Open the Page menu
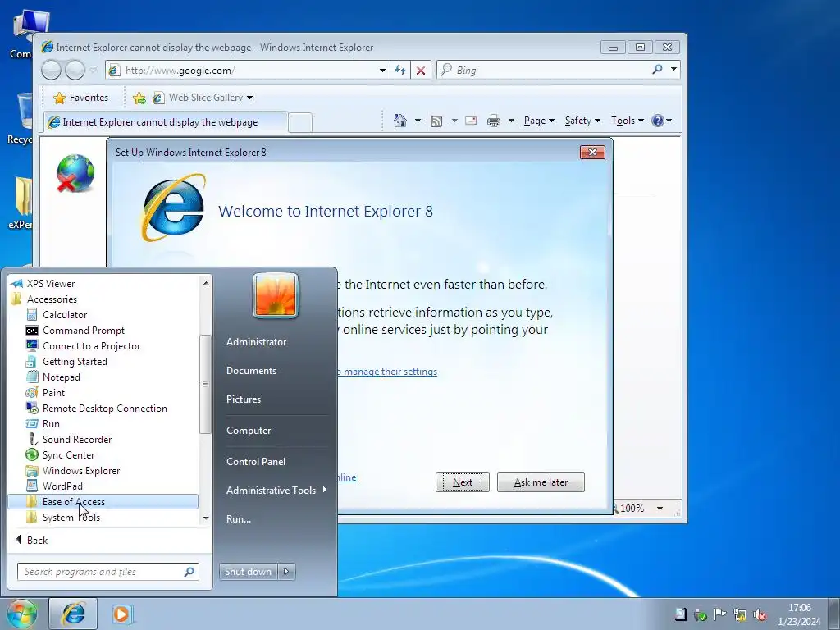The width and height of the screenshot is (840, 630). point(539,121)
